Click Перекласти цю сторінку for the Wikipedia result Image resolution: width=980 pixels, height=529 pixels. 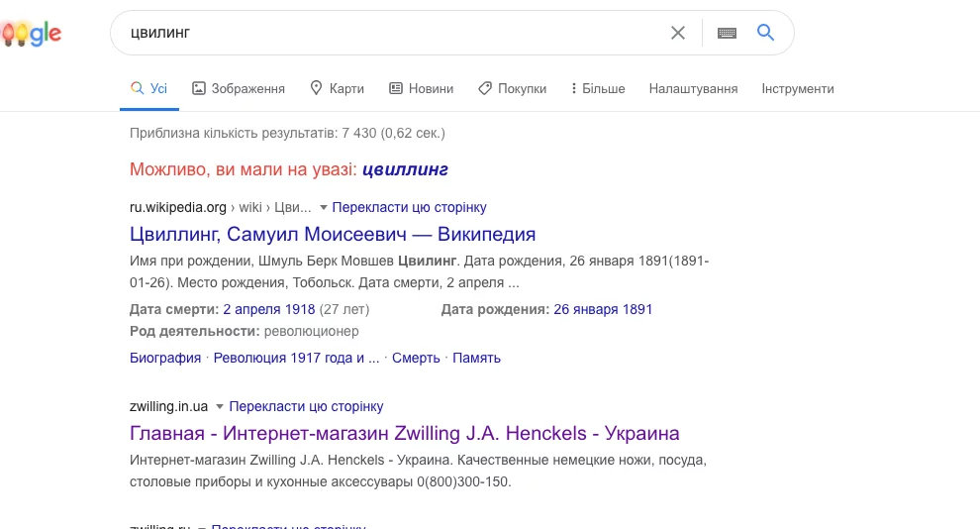click(x=409, y=208)
